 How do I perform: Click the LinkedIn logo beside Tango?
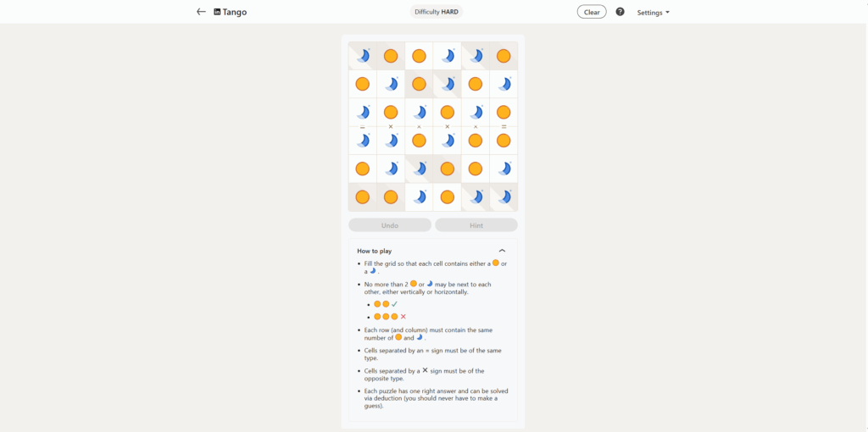(217, 12)
